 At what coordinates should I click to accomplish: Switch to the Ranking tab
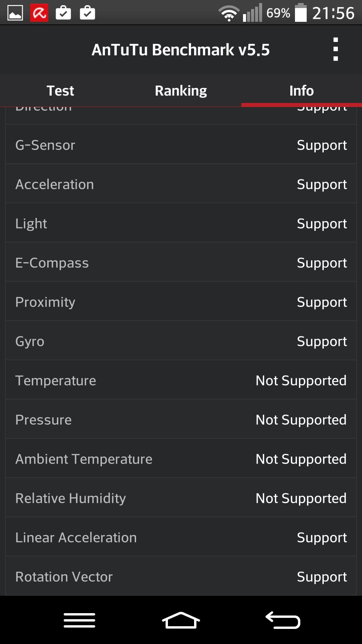click(181, 91)
